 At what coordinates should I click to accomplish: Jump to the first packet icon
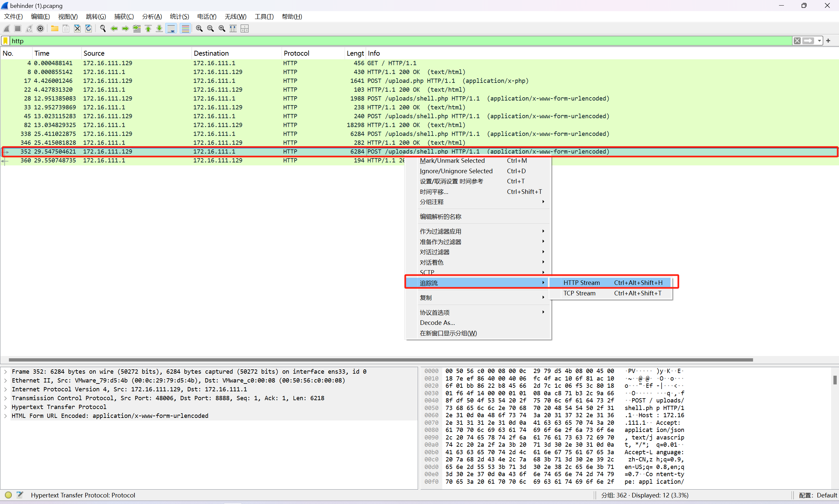tap(148, 28)
